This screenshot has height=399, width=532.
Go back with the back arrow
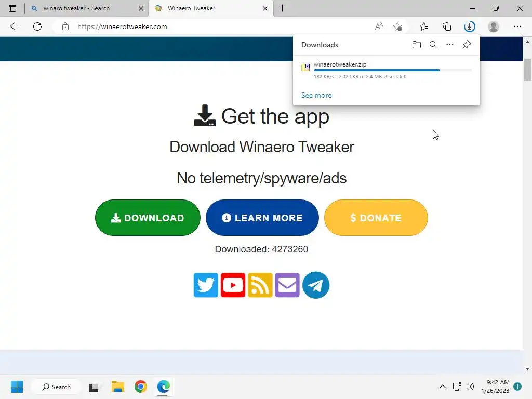point(14,26)
